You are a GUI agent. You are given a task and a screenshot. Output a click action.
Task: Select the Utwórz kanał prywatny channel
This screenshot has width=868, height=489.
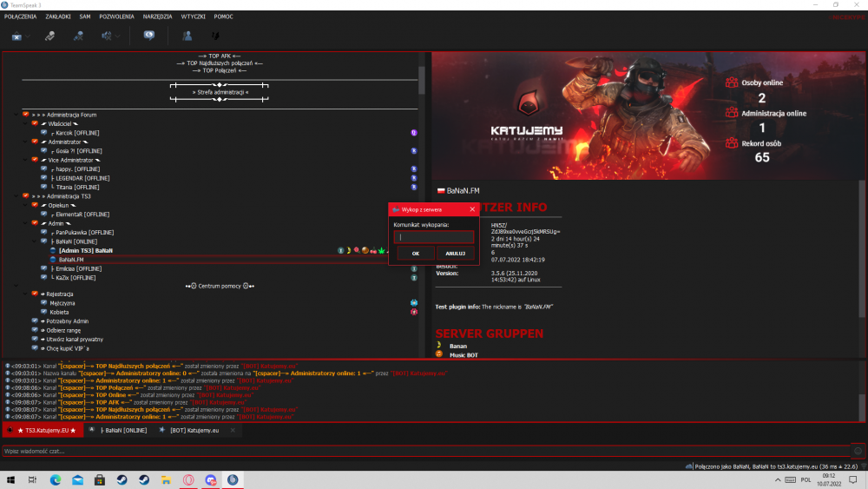[x=74, y=340]
